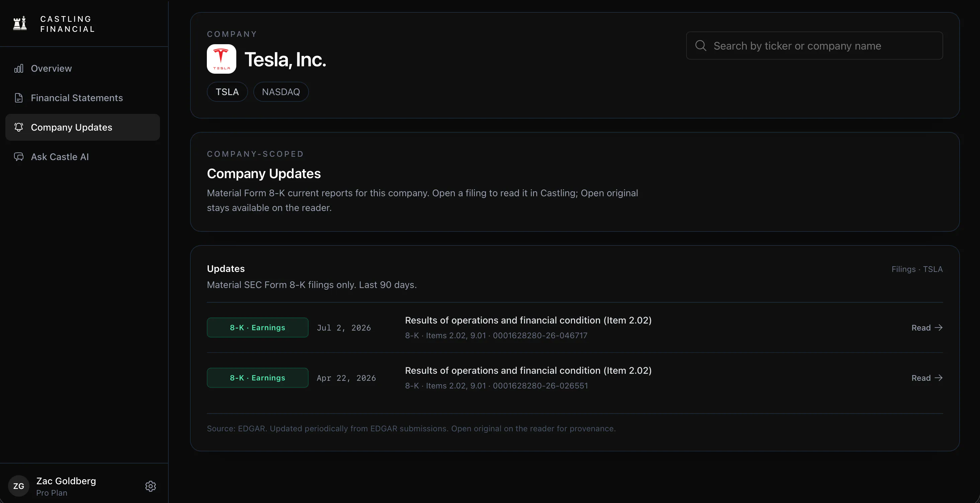This screenshot has height=503, width=980.
Task: Read the Jul 2, 2026 8-K filing
Action: coord(927,328)
